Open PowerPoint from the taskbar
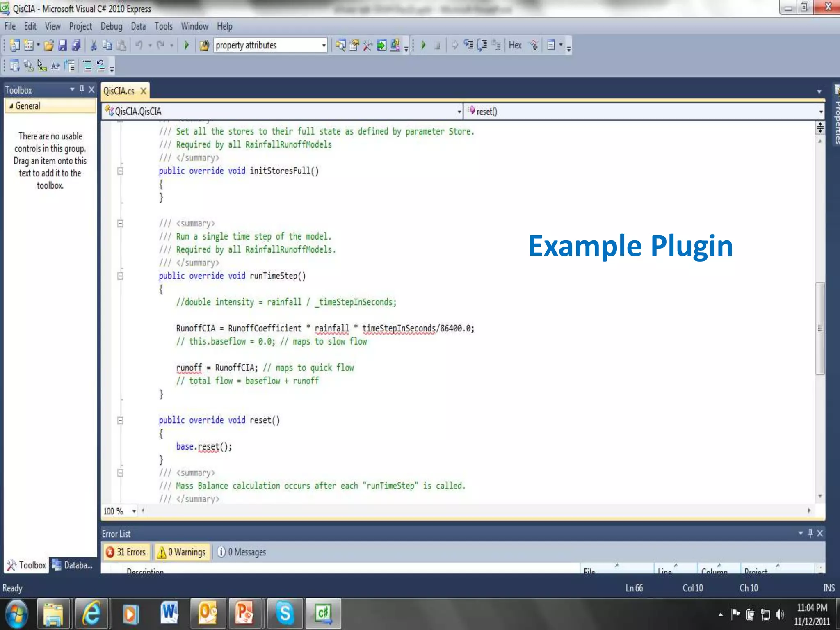This screenshot has width=840, height=630. (x=245, y=614)
